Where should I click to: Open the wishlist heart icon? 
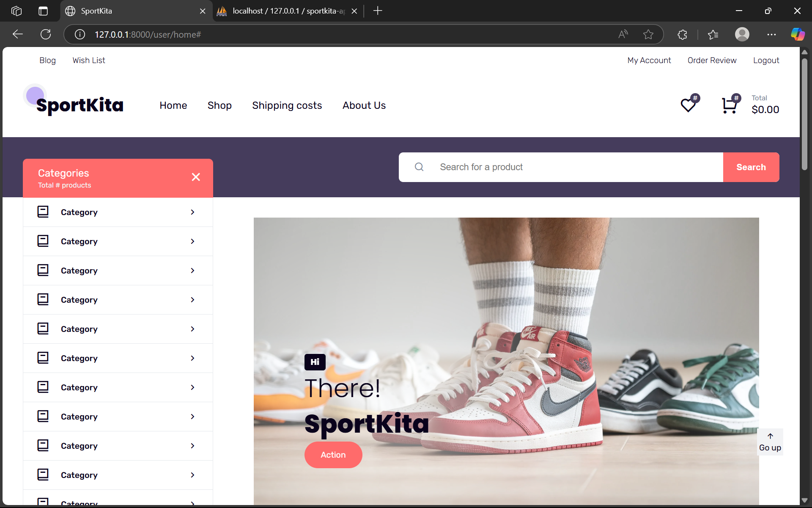click(688, 105)
